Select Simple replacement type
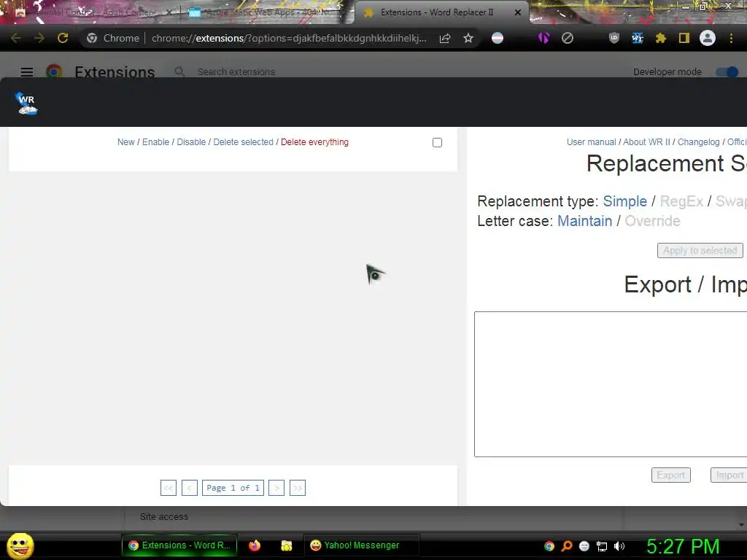Screen dimensions: 747x560 tap(625, 201)
